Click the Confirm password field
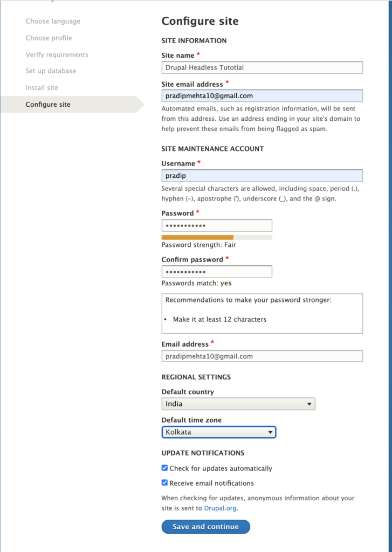The width and height of the screenshot is (392, 552). [x=217, y=272]
